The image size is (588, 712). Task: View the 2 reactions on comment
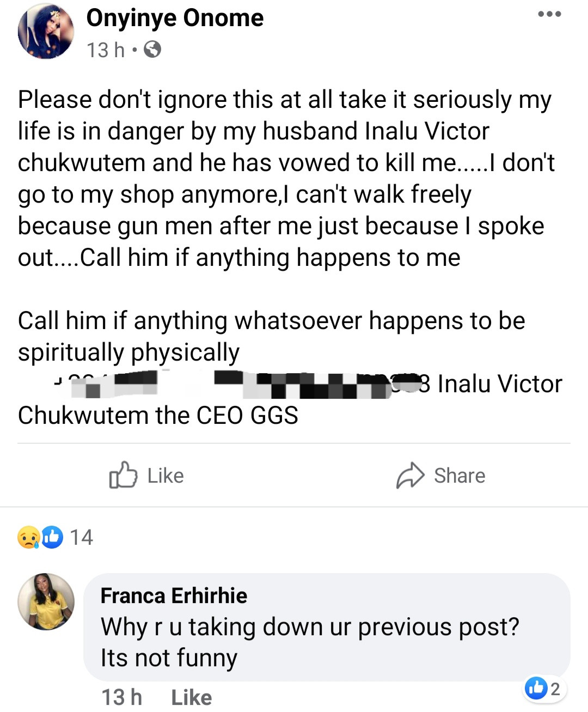coord(546,689)
